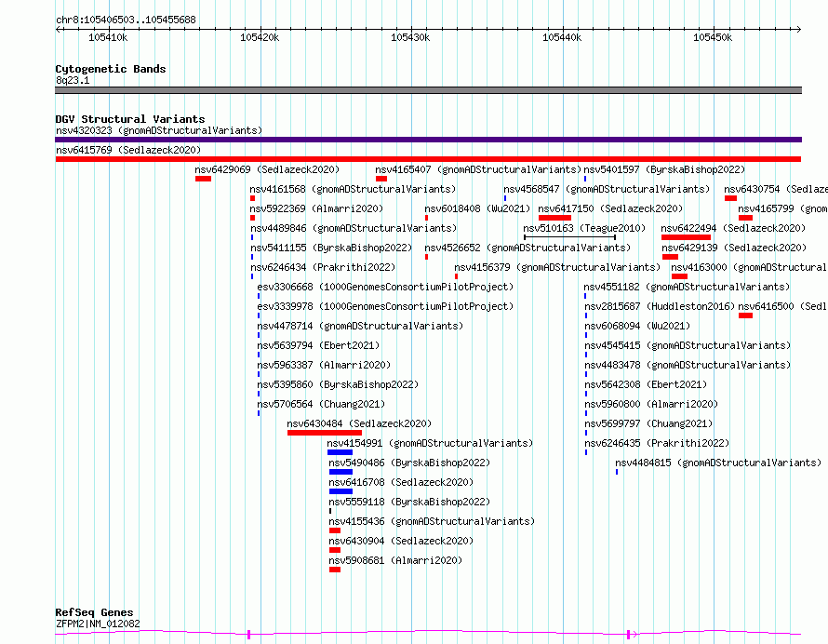The height and width of the screenshot is (644, 828).
Task: Open variant nsv6429139 (Sedlazeck2020)
Action: point(734,248)
